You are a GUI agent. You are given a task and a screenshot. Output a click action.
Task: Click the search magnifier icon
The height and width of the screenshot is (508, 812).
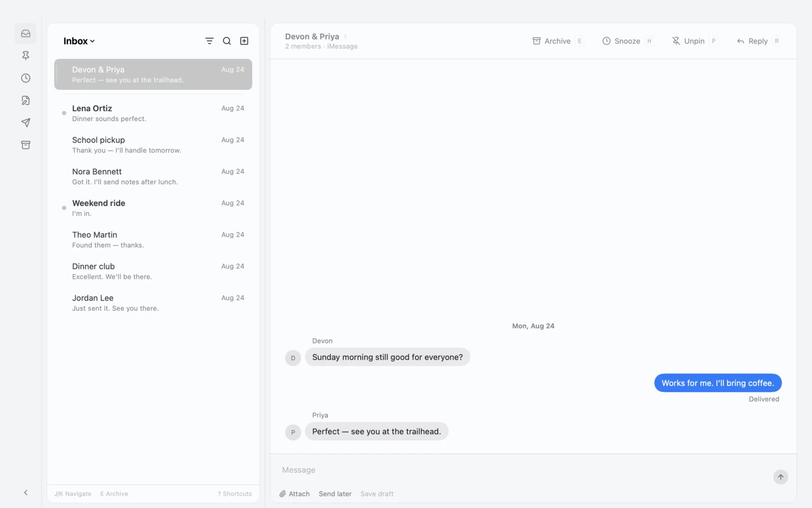[227, 41]
